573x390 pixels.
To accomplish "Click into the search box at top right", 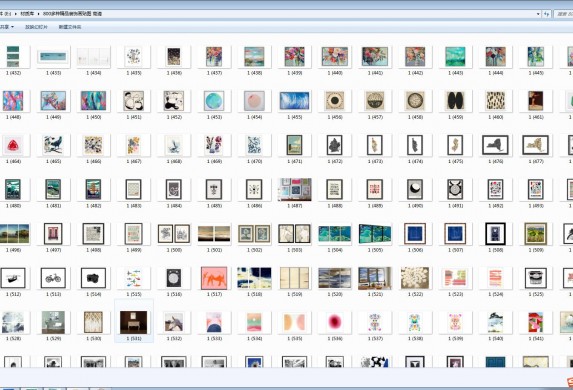I will click(563, 14).
